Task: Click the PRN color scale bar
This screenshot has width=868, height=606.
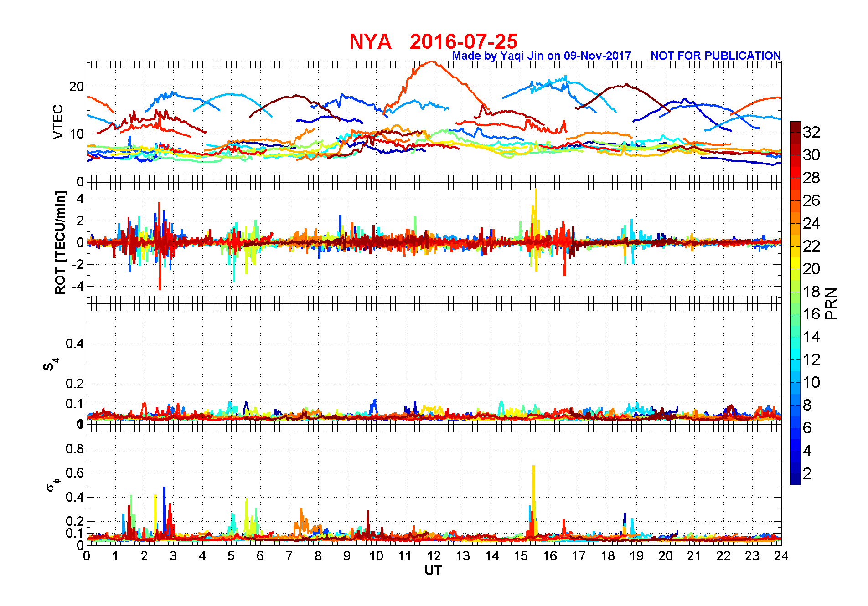Action: 795,303
